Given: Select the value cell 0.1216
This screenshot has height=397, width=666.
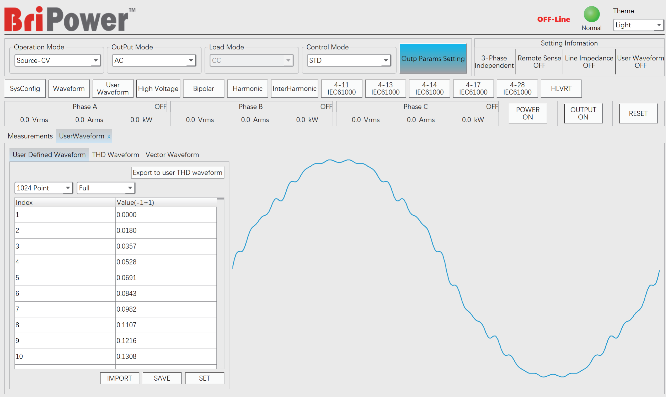Looking at the screenshot, I should [x=166, y=341].
